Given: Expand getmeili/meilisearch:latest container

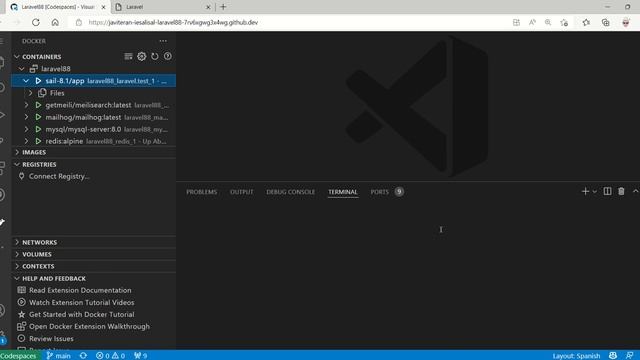Looking at the screenshot, I should coord(27,105).
